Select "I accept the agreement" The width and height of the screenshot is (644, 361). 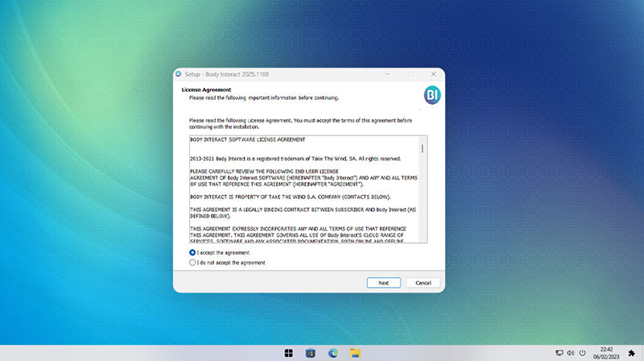(192, 252)
